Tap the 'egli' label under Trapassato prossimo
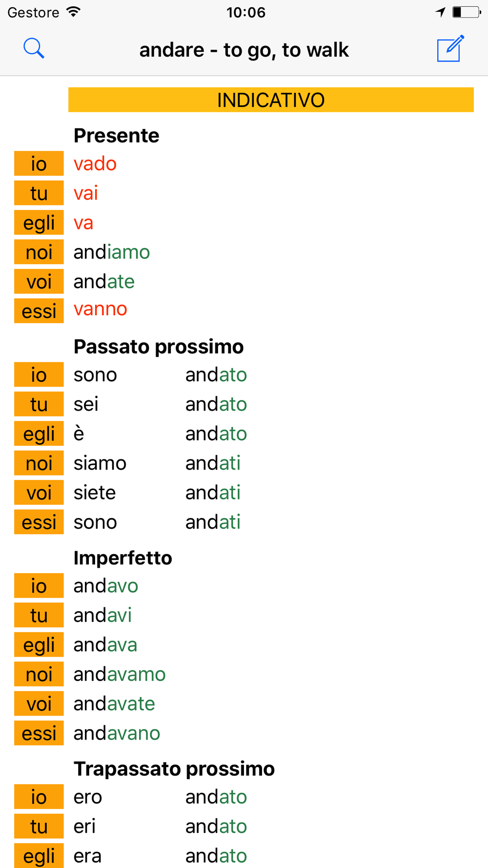The width and height of the screenshot is (488, 868). [39, 855]
